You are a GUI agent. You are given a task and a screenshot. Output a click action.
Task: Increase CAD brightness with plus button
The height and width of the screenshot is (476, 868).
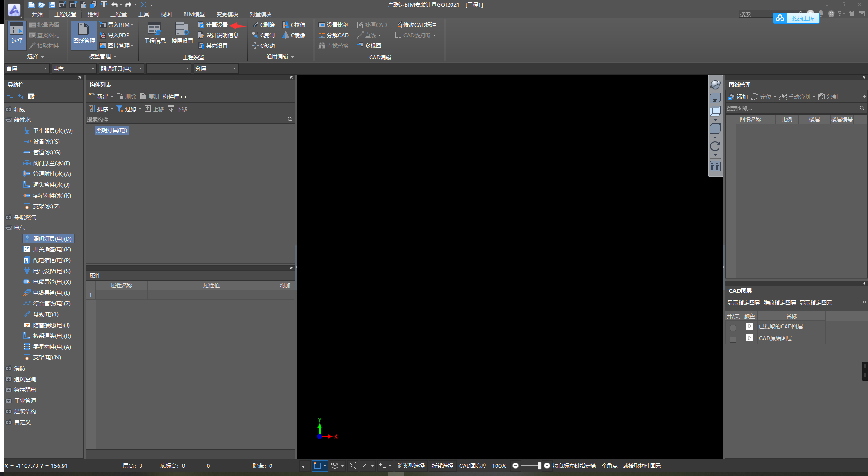[547, 466]
